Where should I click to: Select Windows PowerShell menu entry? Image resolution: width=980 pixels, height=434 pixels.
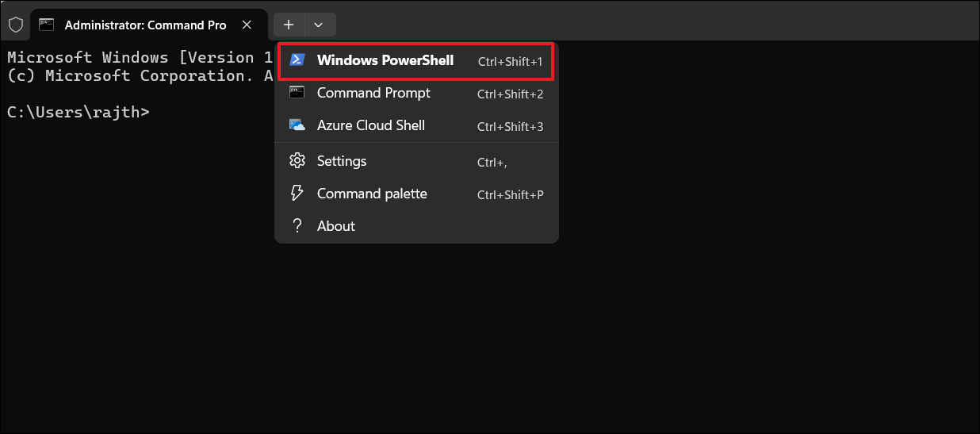click(x=385, y=60)
